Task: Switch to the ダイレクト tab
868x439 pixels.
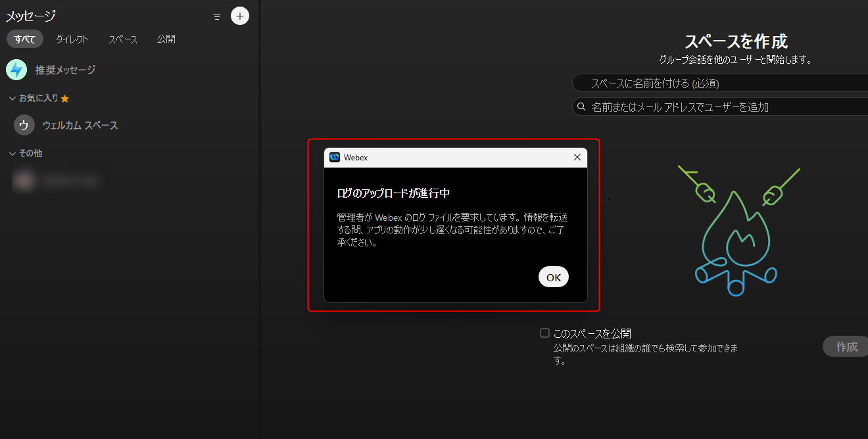Action: pos(72,39)
